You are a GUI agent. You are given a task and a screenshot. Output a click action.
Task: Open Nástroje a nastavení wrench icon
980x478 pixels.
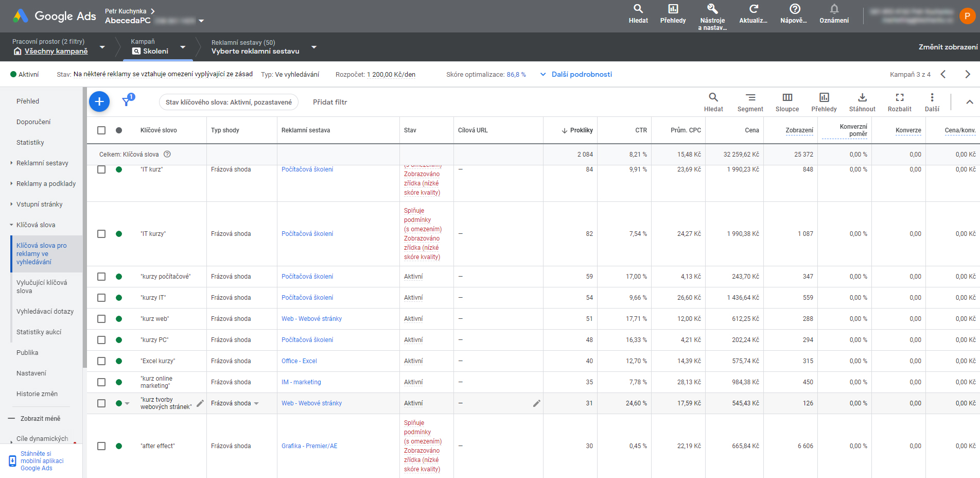tap(712, 9)
